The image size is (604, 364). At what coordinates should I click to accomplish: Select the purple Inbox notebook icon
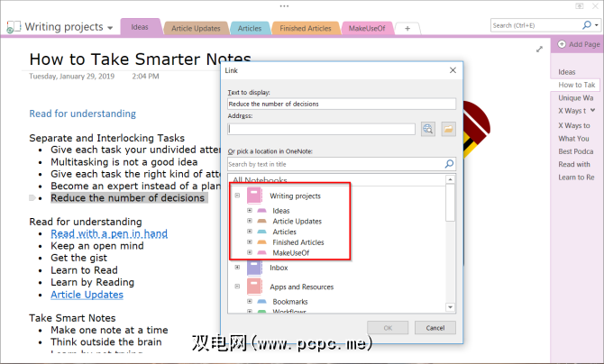pos(254,268)
